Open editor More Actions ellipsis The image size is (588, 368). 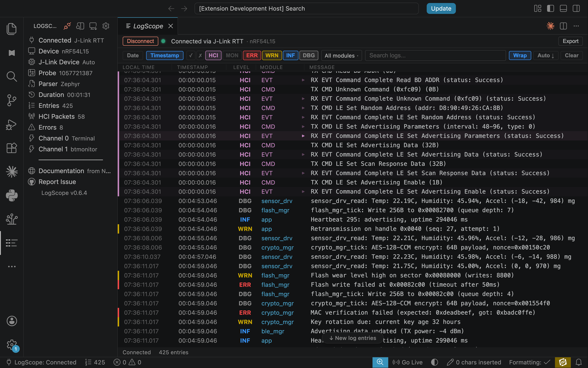[576, 26]
